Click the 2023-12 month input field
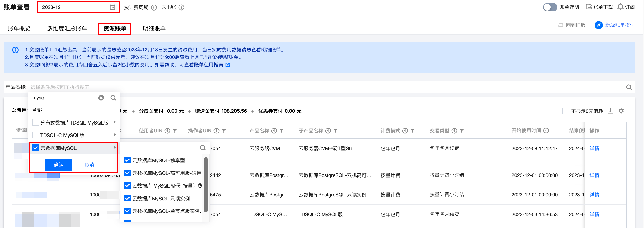The width and height of the screenshot is (644, 228). coord(78,7)
